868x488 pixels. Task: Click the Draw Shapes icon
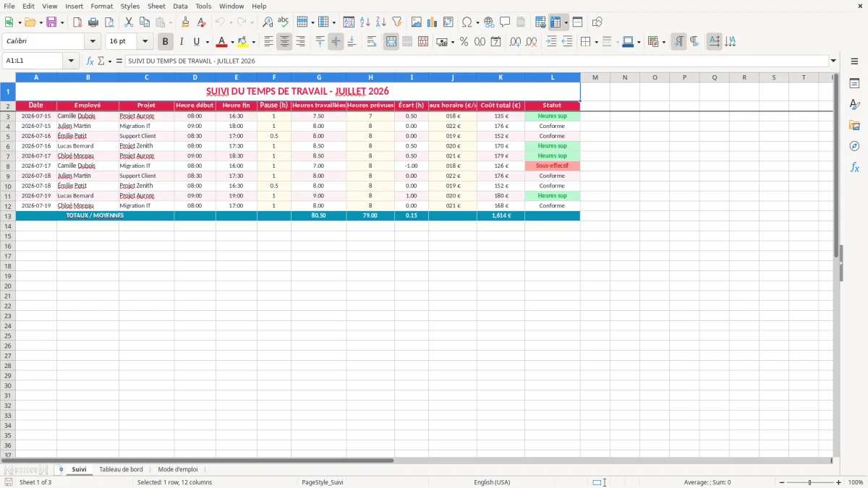597,22
